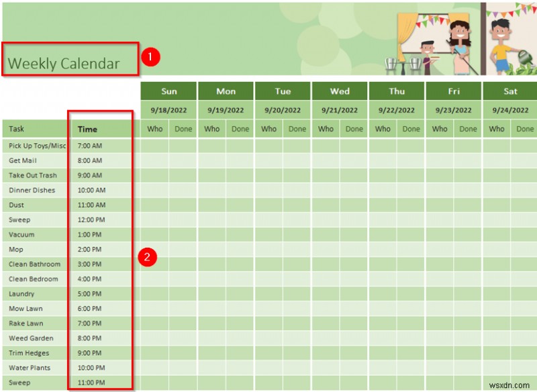
Task: Select the 11:00 PM time cell
Action: [91, 382]
